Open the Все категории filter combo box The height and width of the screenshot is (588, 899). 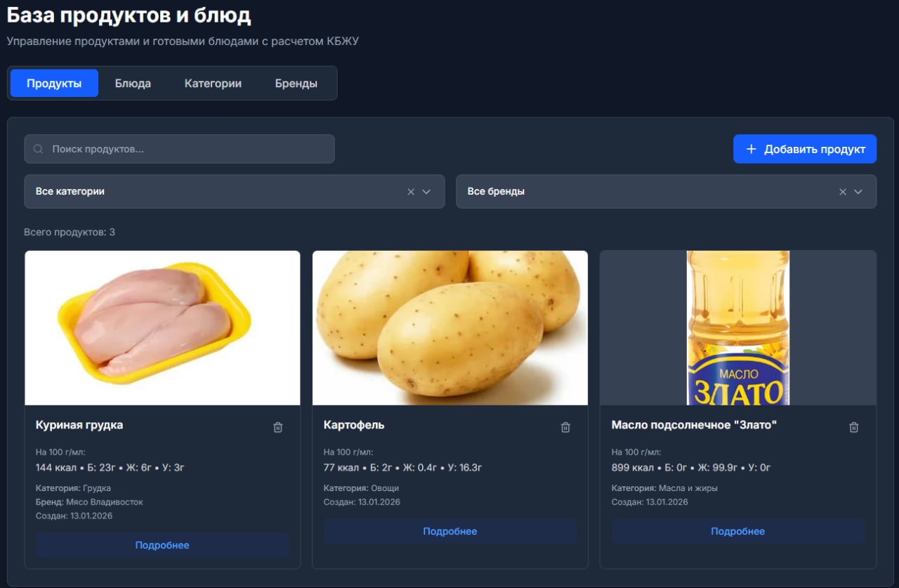point(211,192)
